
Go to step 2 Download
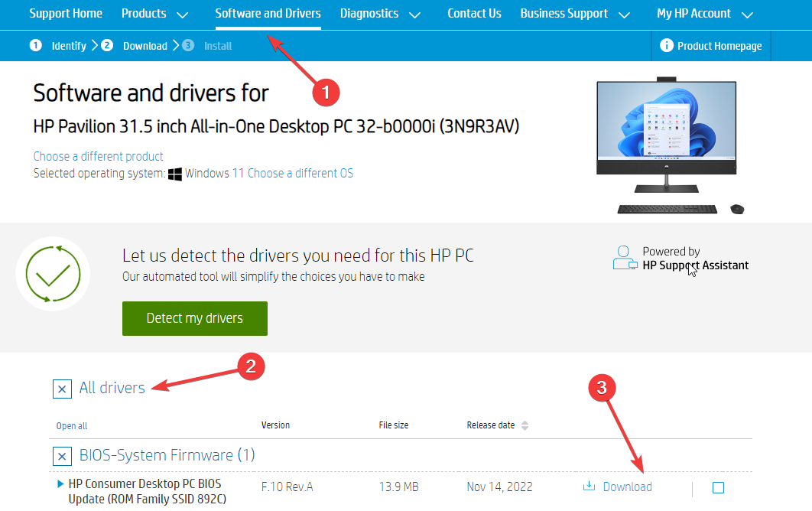[145, 46]
